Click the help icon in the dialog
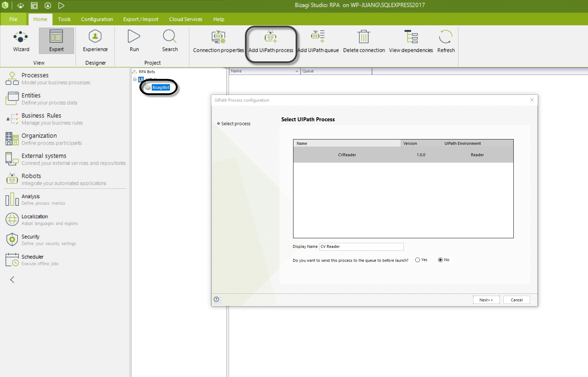The width and height of the screenshot is (588, 377). pyautogui.click(x=216, y=299)
